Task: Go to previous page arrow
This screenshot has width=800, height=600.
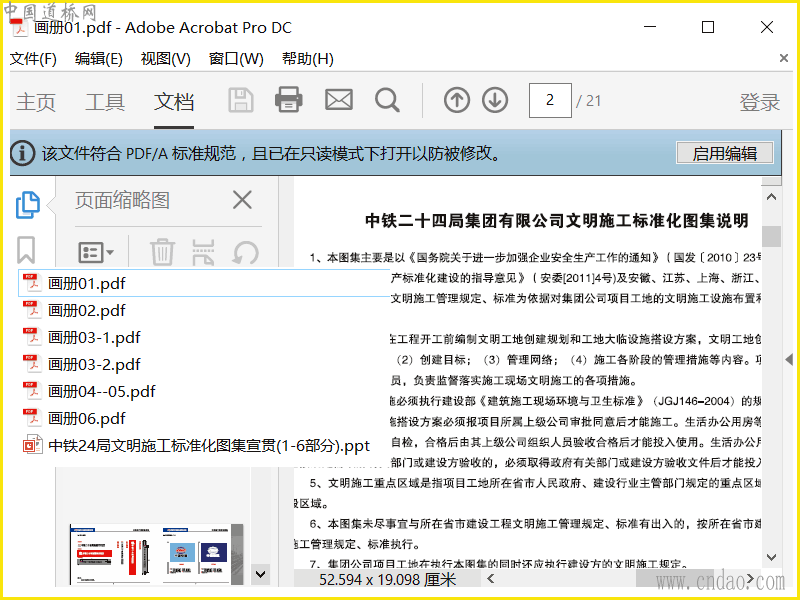Action: coord(457,100)
